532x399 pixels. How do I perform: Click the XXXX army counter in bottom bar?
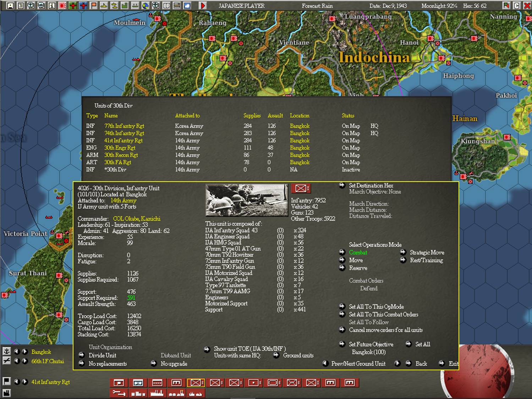click(157, 383)
